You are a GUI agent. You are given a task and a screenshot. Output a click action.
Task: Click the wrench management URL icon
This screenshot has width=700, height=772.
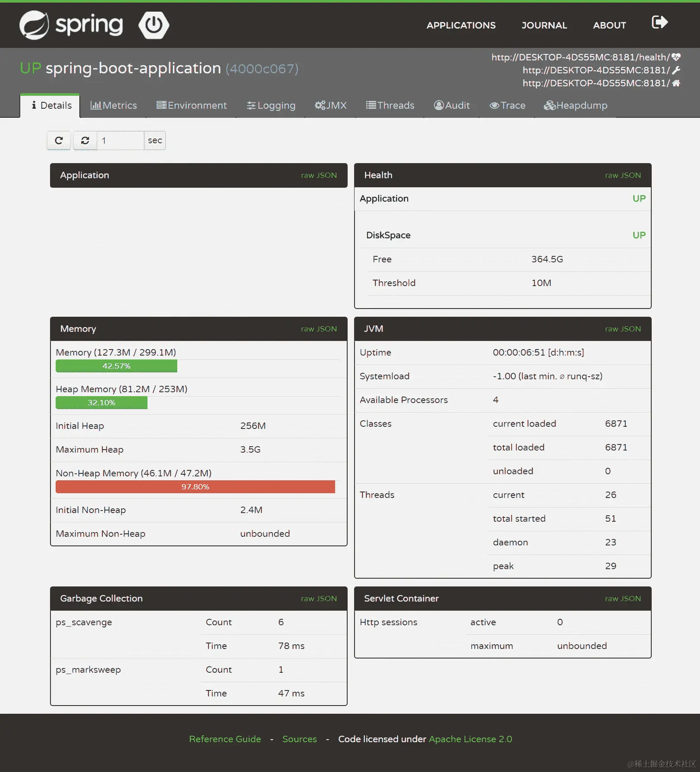click(x=676, y=70)
